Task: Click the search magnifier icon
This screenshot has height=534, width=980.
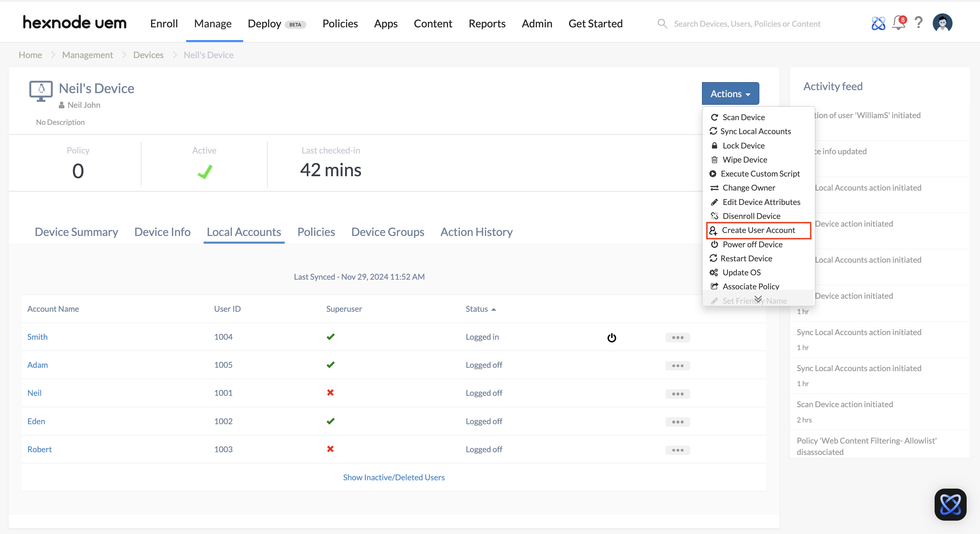Action: 662,24
